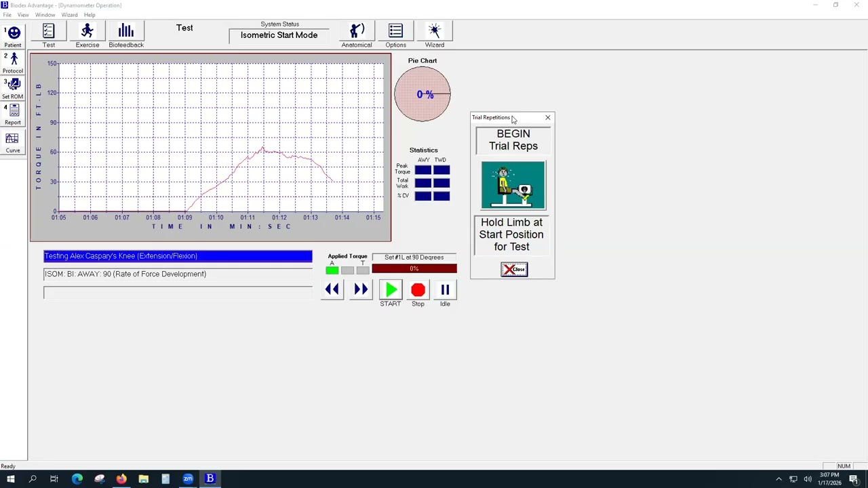Click the 'Set #1L at 90 Degrees' field
The image size is (868, 488).
pyautogui.click(x=414, y=258)
